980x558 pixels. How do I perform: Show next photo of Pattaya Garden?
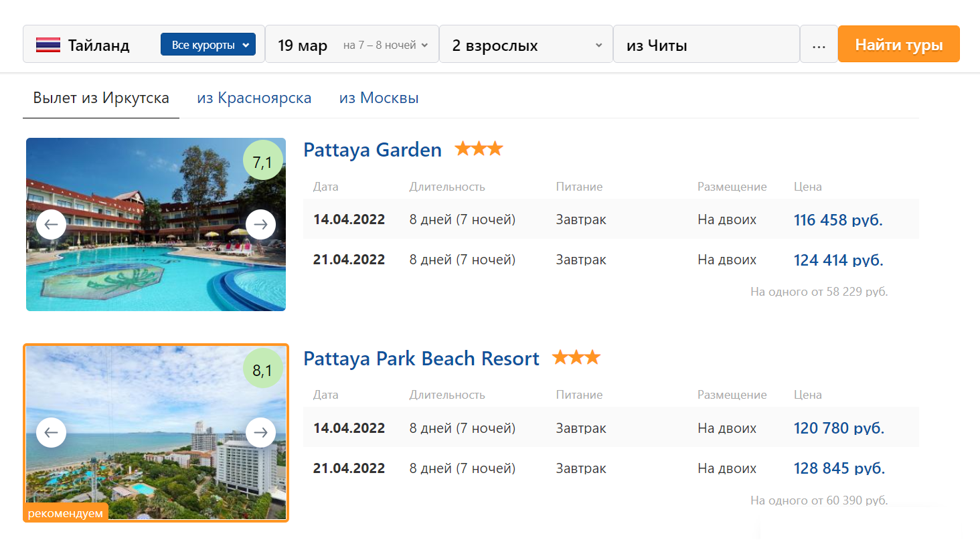(x=261, y=224)
